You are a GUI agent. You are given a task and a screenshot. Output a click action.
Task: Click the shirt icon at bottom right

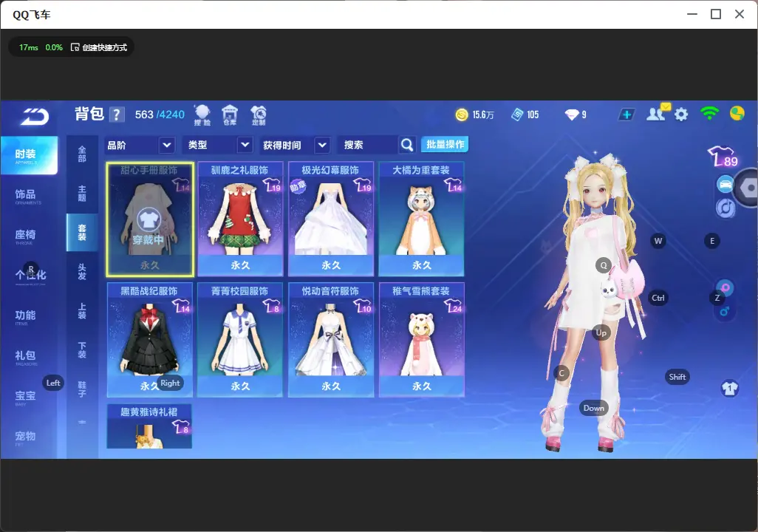[x=729, y=389]
